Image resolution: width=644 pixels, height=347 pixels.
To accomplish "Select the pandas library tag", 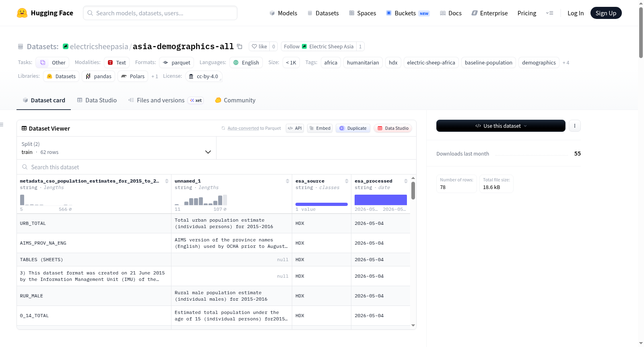I will [x=99, y=76].
